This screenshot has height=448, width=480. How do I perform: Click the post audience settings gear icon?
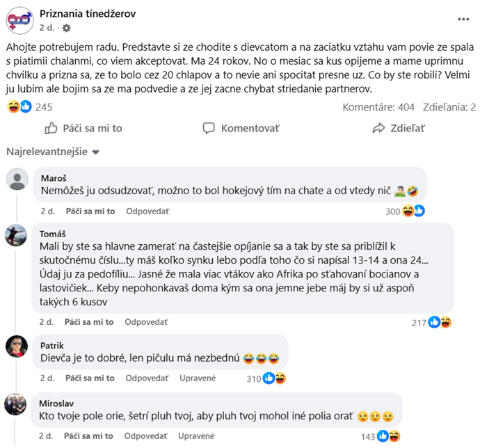tap(66, 29)
